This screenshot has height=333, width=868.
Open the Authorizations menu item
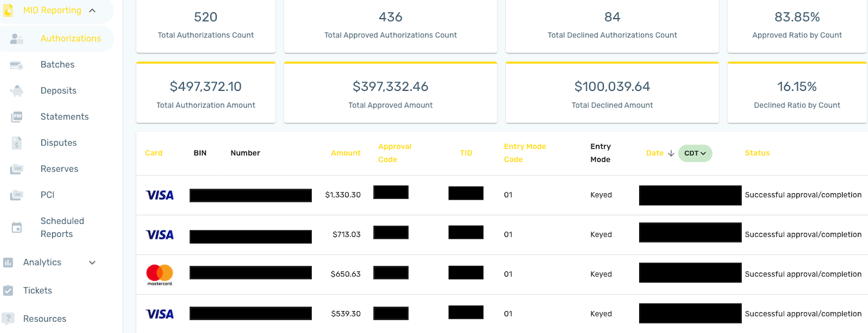(71, 39)
